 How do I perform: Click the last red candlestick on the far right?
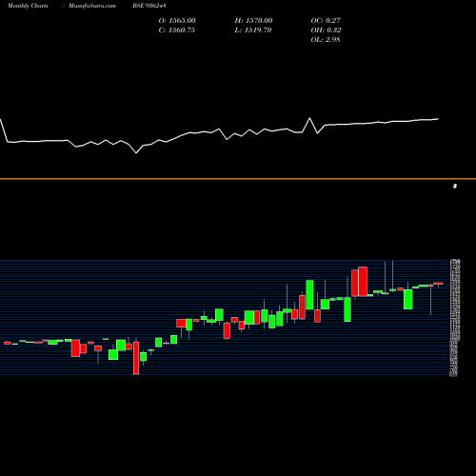click(438, 284)
